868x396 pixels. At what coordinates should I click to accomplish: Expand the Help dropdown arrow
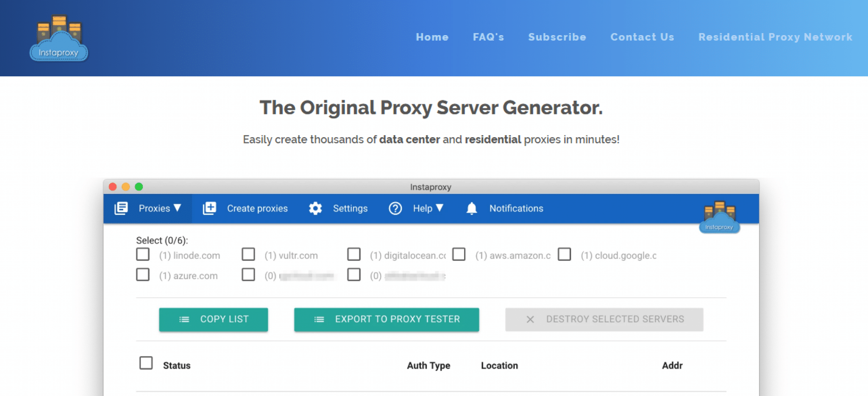click(440, 208)
